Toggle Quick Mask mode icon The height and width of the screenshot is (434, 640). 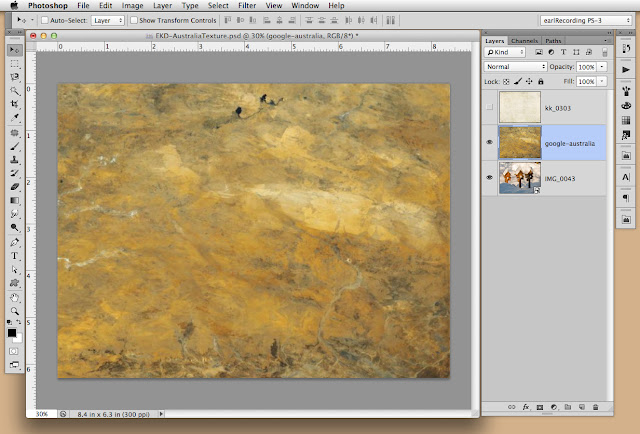point(13,351)
